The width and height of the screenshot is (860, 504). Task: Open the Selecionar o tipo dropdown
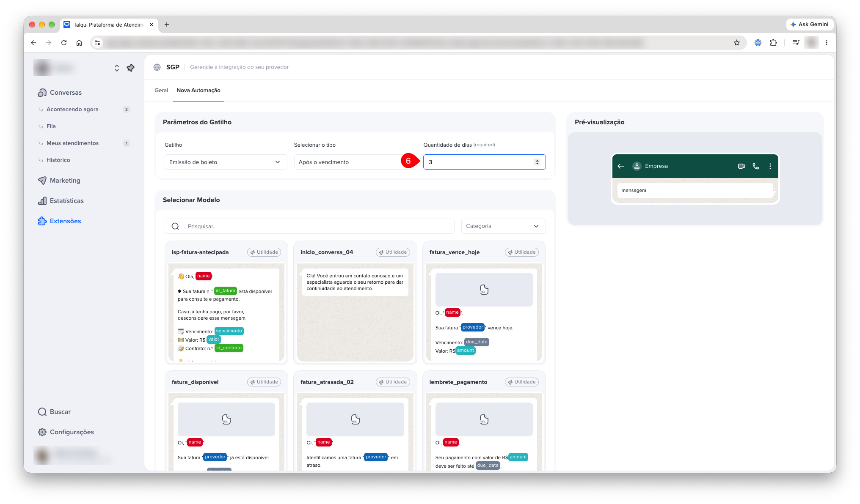coord(355,162)
